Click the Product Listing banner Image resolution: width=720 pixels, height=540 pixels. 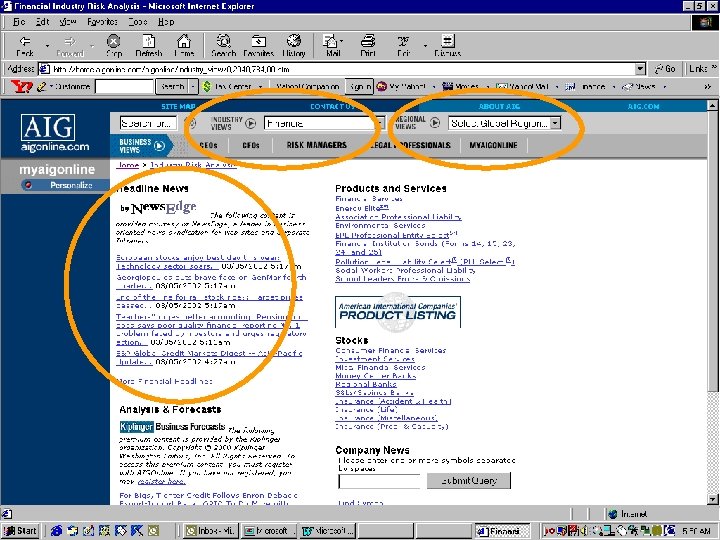pyautogui.click(x=398, y=312)
